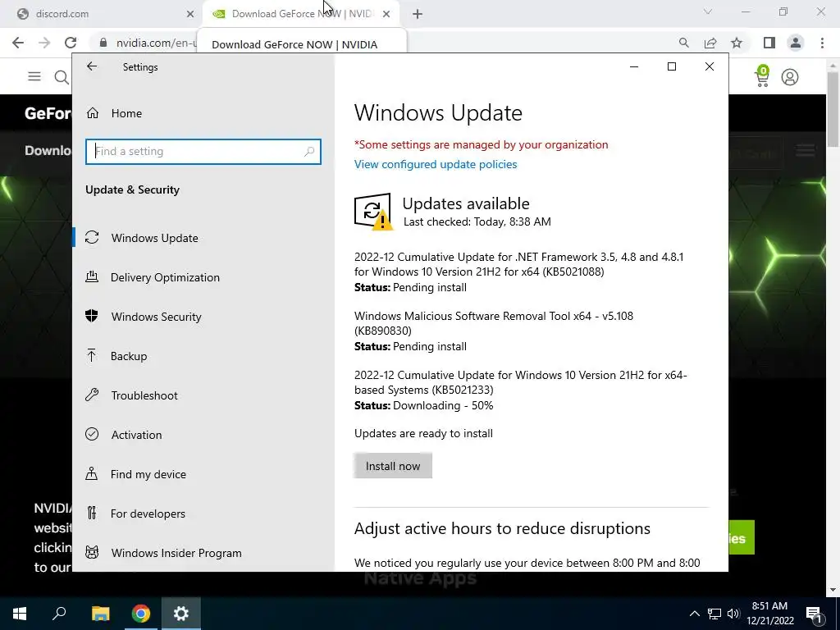Screen dimensions: 840x630
Task: Click the Malicious Software Removal Tool entry
Action: [x=493, y=323]
